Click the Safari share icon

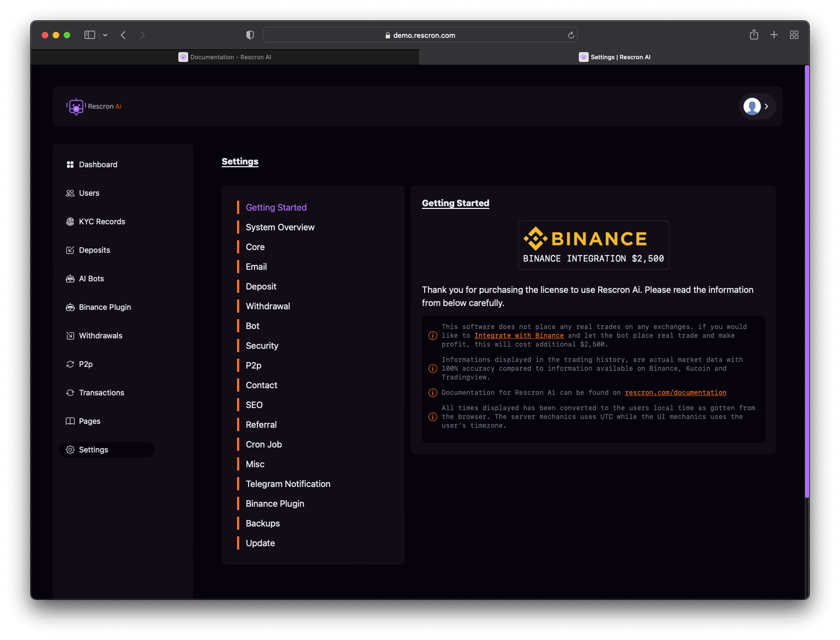754,35
